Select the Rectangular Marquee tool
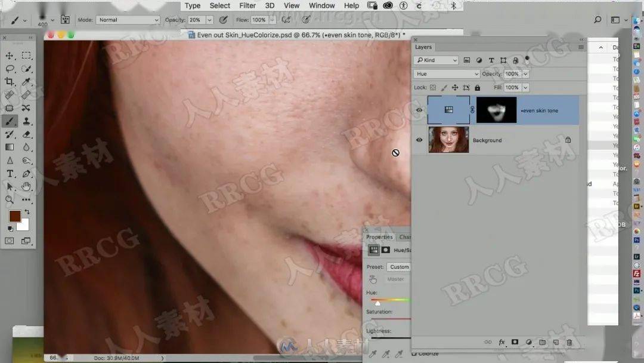This screenshot has width=644, height=363. click(x=26, y=56)
